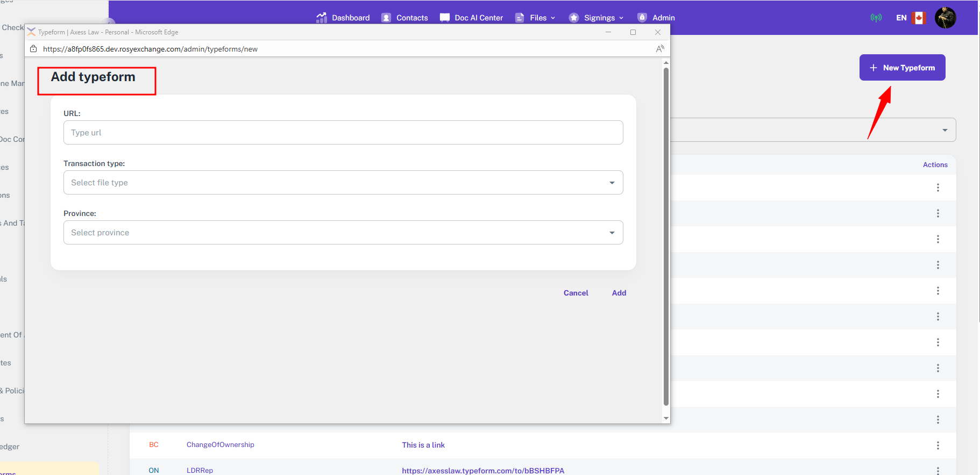
Task: Click the Add button in the form
Action: tap(619, 293)
